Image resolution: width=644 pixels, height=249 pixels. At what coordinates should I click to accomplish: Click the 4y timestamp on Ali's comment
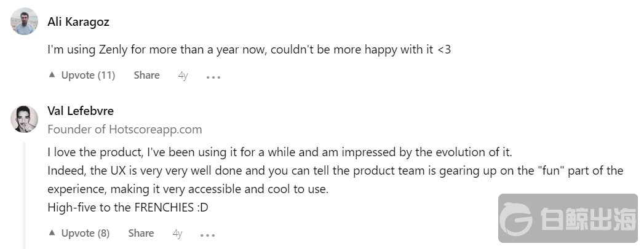tap(183, 76)
